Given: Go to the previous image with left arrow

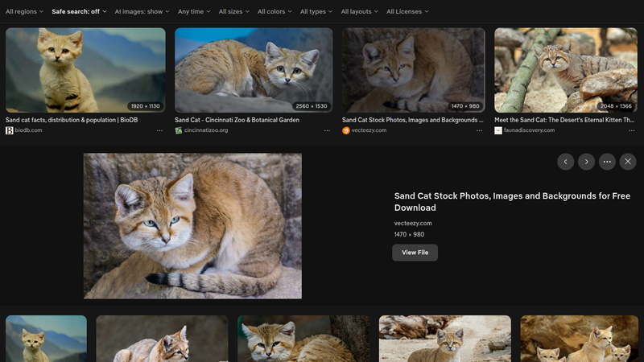Looking at the screenshot, I should tap(566, 162).
